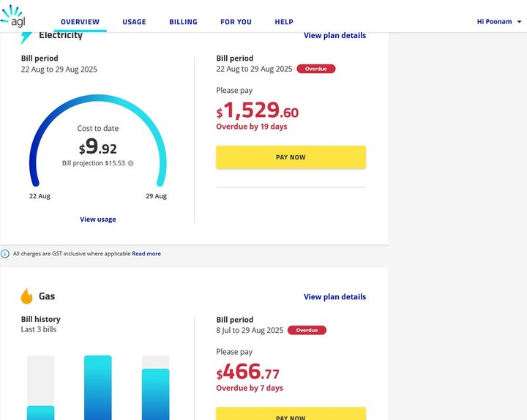The width and height of the screenshot is (527, 420).
Task: Click 'Last 3 bills' text
Action: pyautogui.click(x=39, y=329)
